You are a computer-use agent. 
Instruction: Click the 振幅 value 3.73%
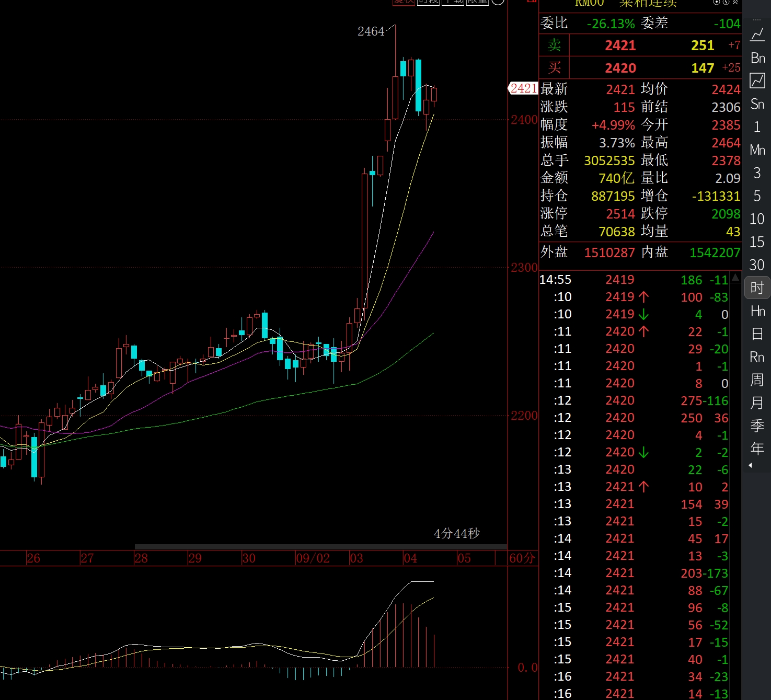click(617, 143)
